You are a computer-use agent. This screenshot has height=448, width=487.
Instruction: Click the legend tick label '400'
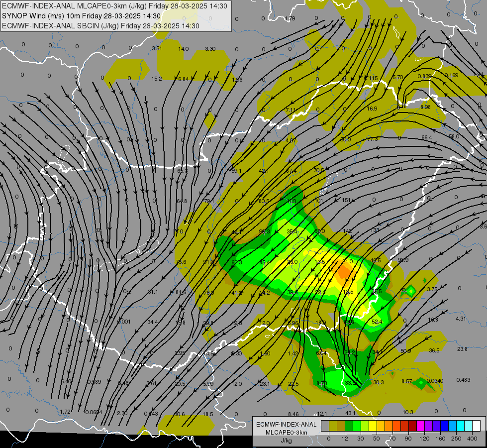[x=472, y=439]
